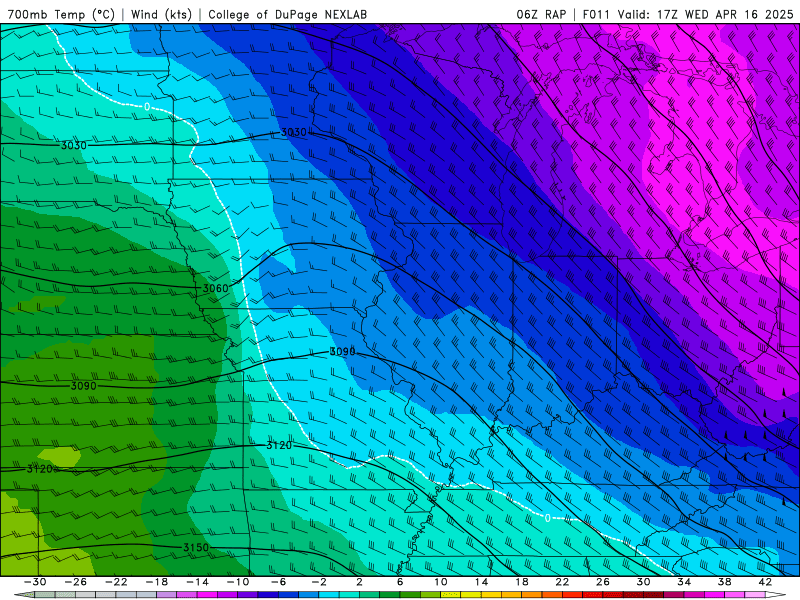Select the positive 10 color scale label
The width and height of the screenshot is (800, 600).
click(x=441, y=582)
